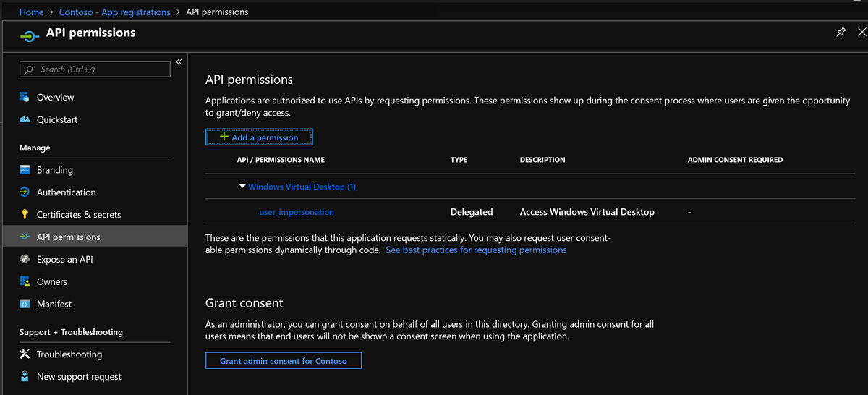Click Access Windows Virtual Desktop description
Image resolution: width=868 pixels, height=395 pixels.
(x=587, y=212)
